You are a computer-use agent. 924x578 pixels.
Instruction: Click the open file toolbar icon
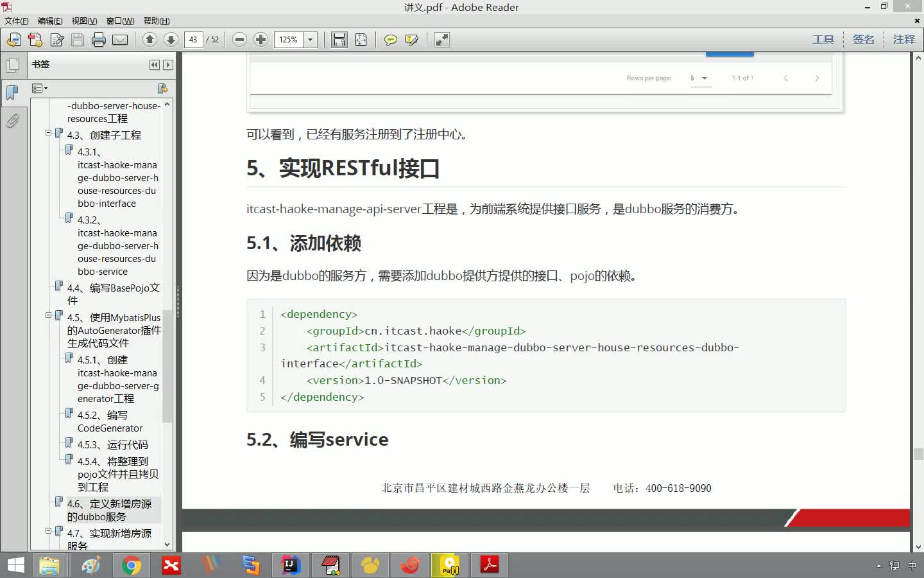(13, 40)
